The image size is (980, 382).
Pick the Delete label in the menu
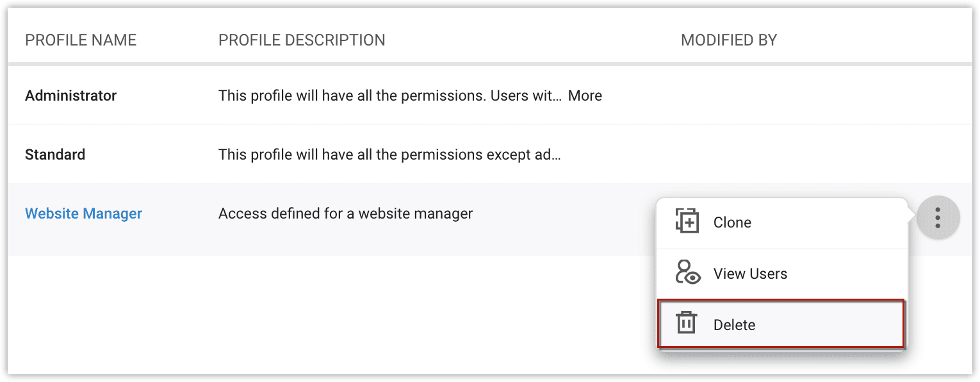(x=734, y=325)
